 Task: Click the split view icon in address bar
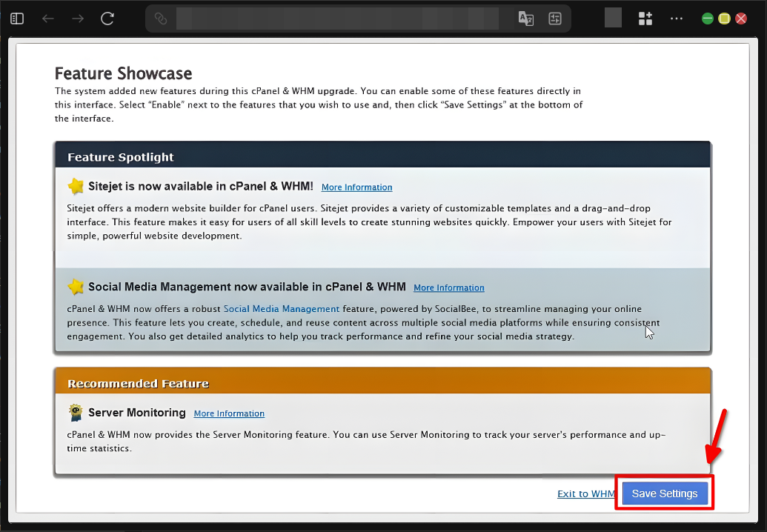tap(555, 18)
